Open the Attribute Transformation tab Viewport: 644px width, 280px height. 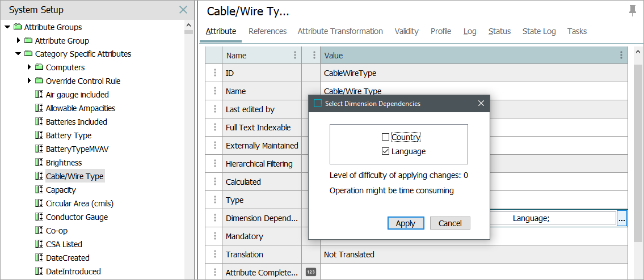point(340,31)
